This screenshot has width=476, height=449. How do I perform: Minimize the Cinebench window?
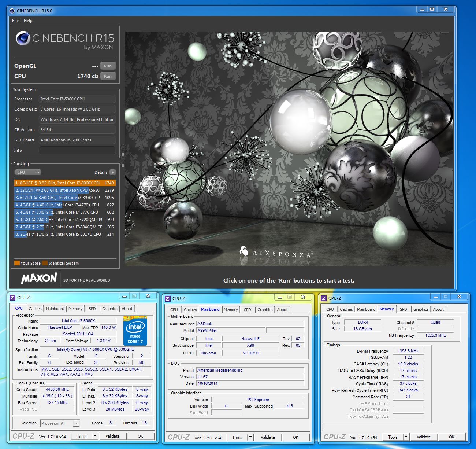422,10
